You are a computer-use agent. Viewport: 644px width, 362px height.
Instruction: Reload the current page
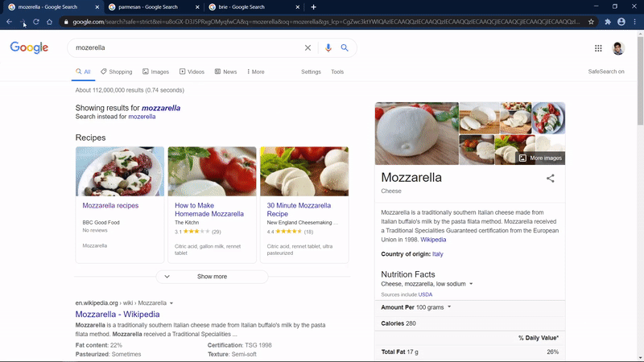pyautogui.click(x=36, y=22)
